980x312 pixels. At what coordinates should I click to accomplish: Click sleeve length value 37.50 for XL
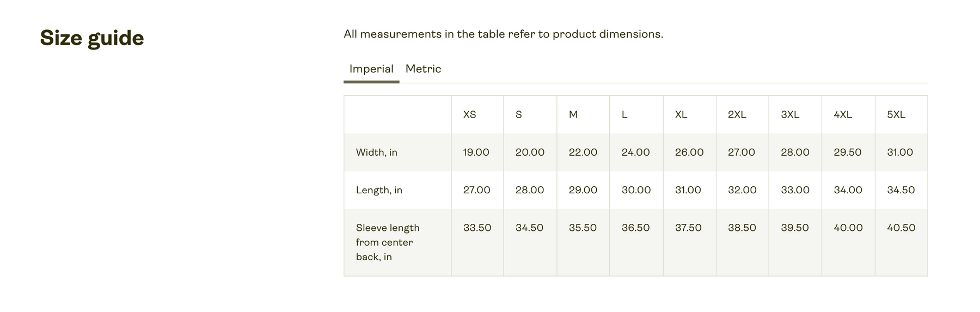point(688,228)
